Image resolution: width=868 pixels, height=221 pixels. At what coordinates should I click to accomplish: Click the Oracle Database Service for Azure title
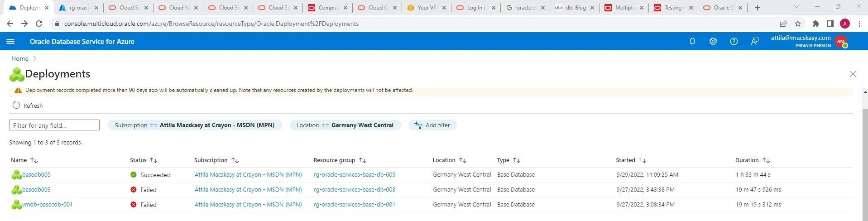pyautogui.click(x=82, y=41)
